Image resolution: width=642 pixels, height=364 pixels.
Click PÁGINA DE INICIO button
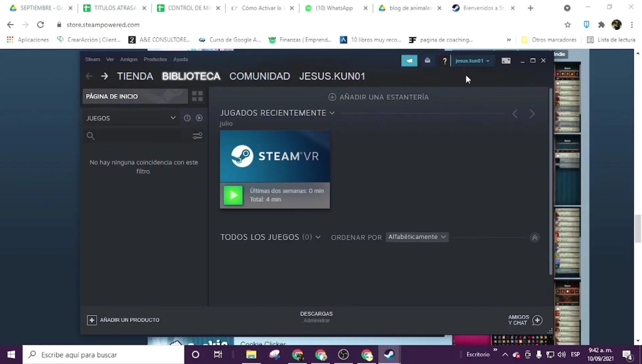tap(135, 96)
